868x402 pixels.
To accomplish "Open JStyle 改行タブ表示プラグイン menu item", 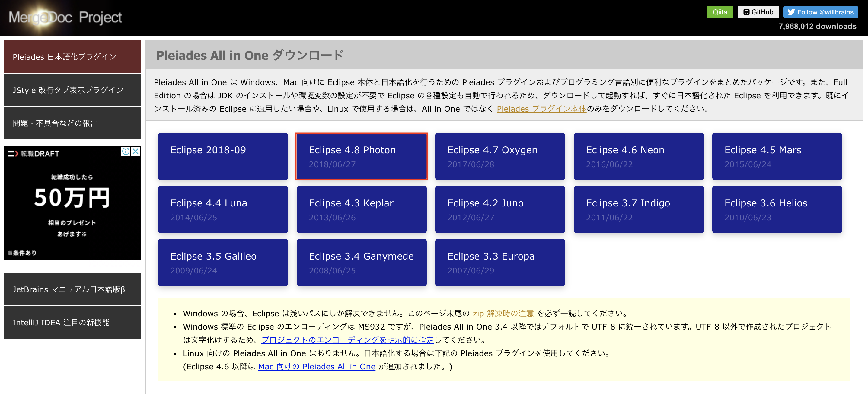I will [x=72, y=90].
